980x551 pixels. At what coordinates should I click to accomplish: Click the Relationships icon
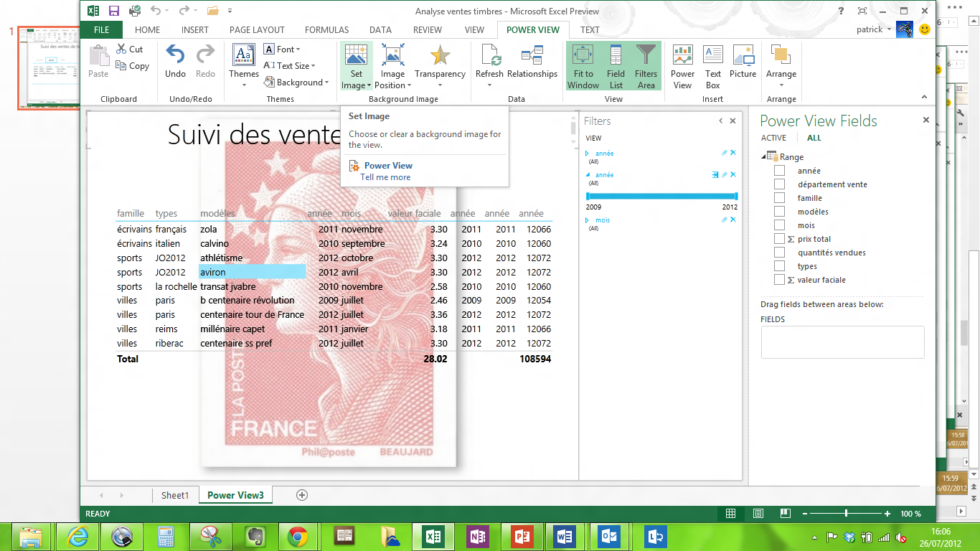[x=532, y=56]
